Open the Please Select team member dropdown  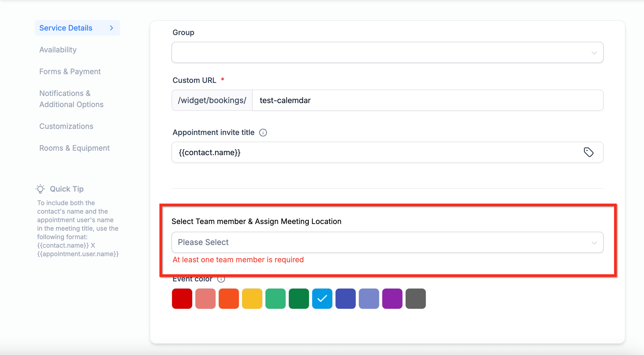[387, 242]
